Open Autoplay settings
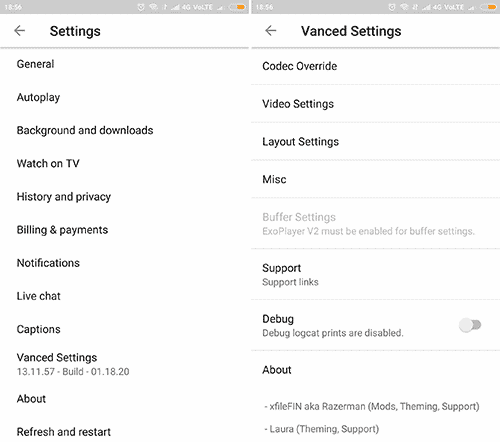This screenshot has width=500, height=442. tap(124, 97)
